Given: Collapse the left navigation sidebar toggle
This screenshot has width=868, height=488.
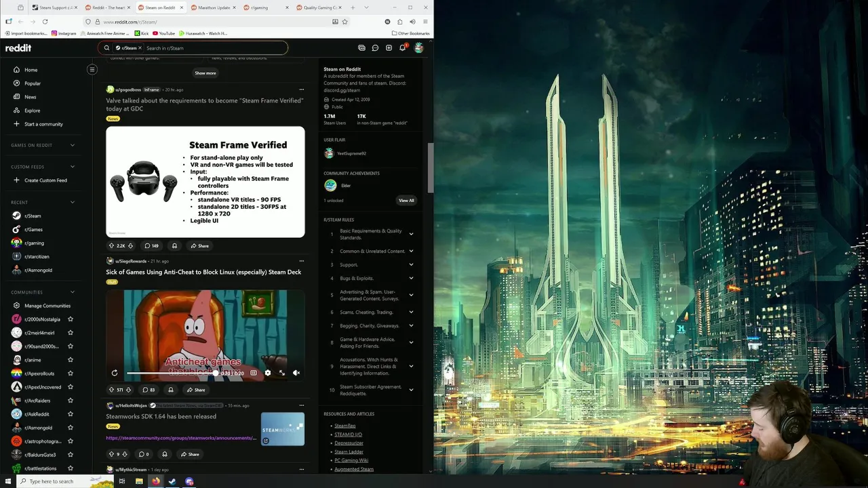Looking at the screenshot, I should click(x=92, y=69).
